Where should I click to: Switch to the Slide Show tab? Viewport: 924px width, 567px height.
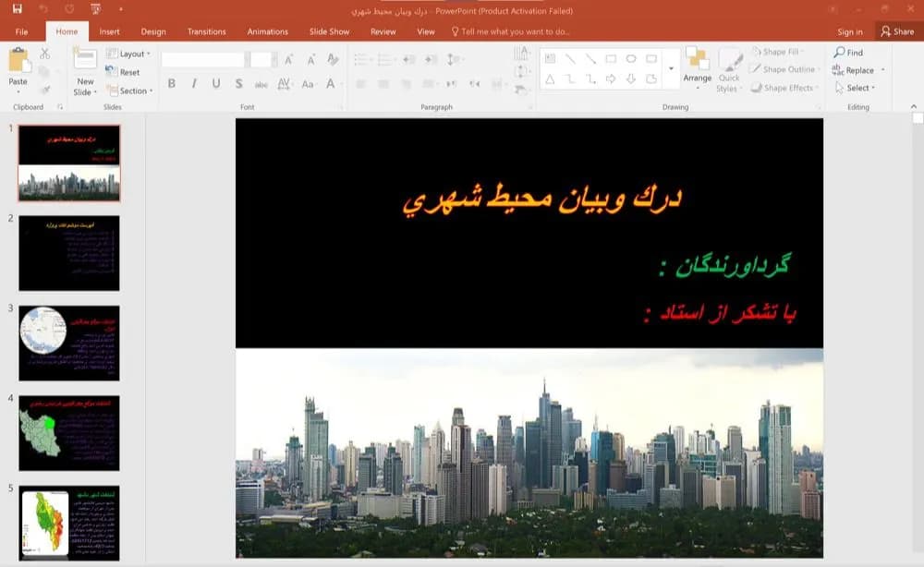coord(330,31)
